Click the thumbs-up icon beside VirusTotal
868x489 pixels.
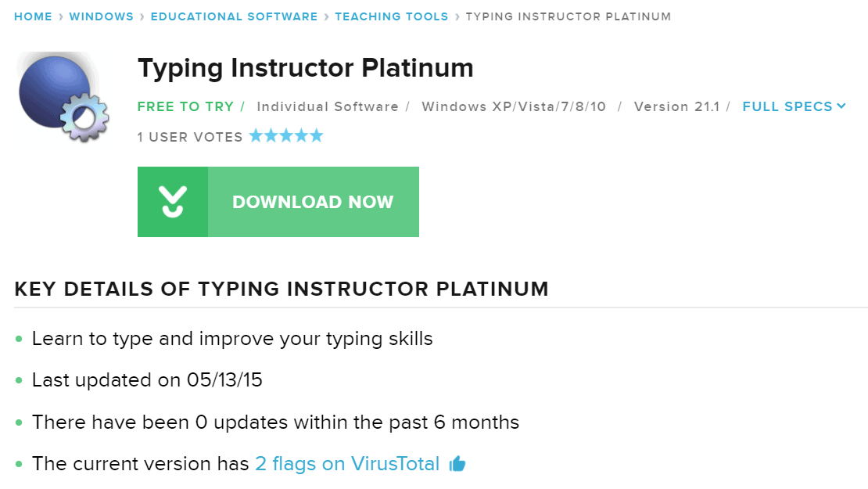(457, 463)
